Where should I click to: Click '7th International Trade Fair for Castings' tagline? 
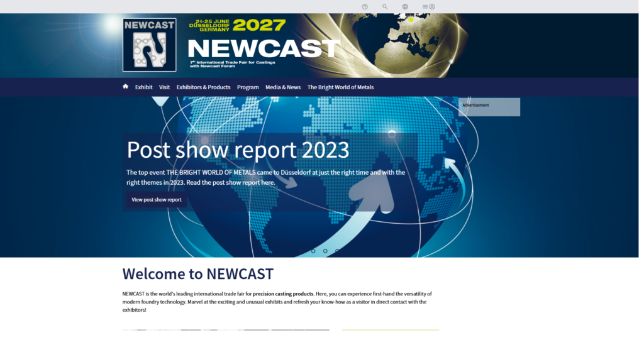coord(233,62)
